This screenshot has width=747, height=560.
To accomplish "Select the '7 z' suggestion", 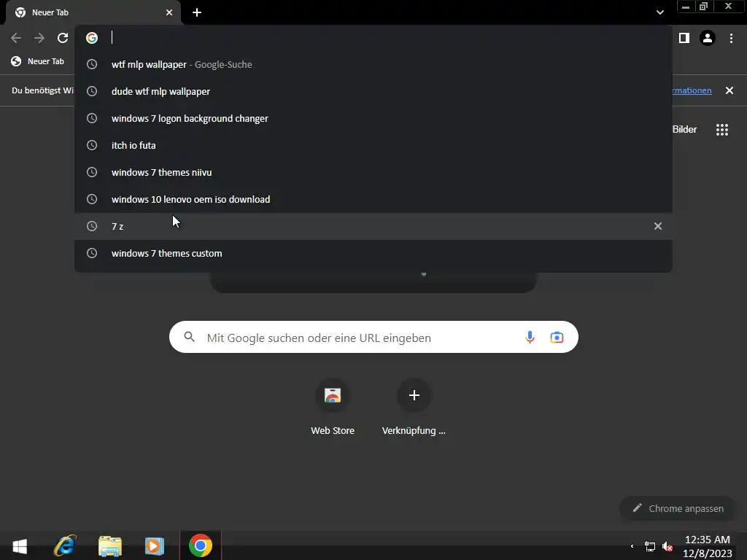I will [373, 226].
